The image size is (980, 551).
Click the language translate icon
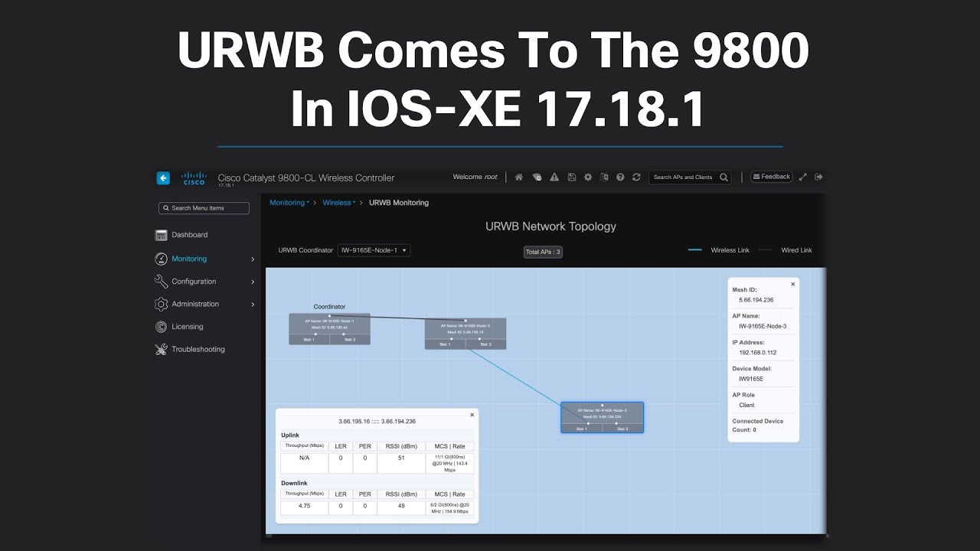(x=604, y=177)
